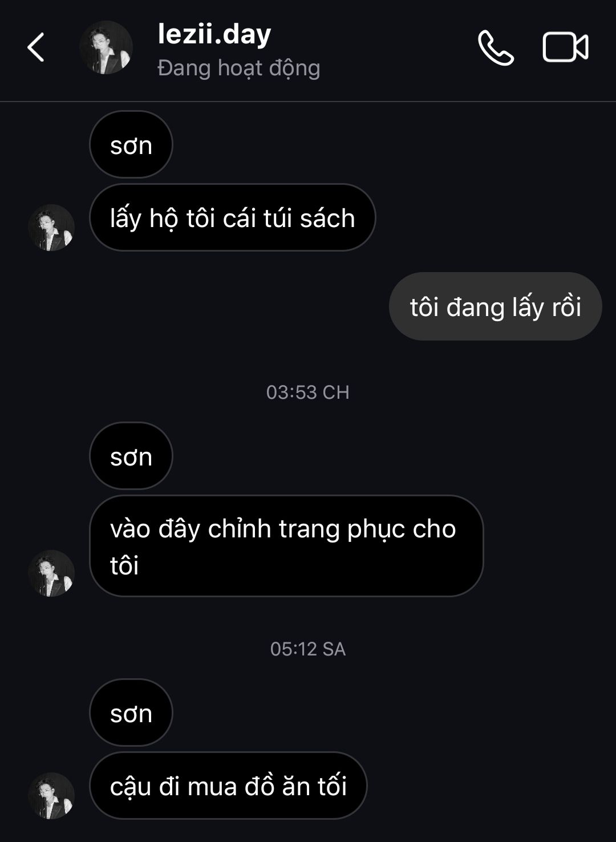Open profile picture in chat header

(106, 47)
